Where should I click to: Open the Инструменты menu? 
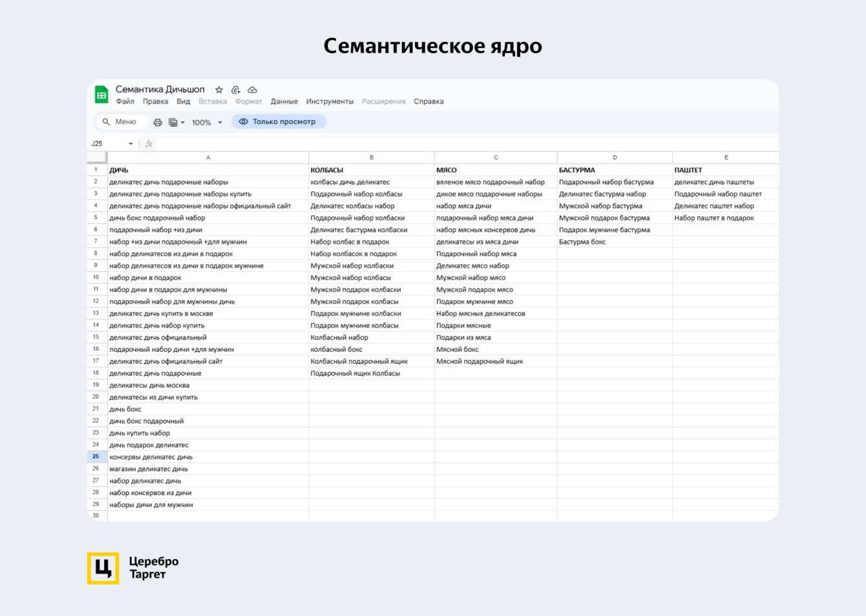330,101
